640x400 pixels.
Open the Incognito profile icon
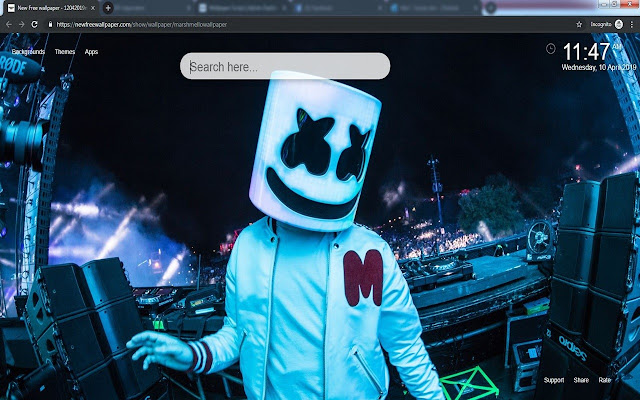click(619, 24)
